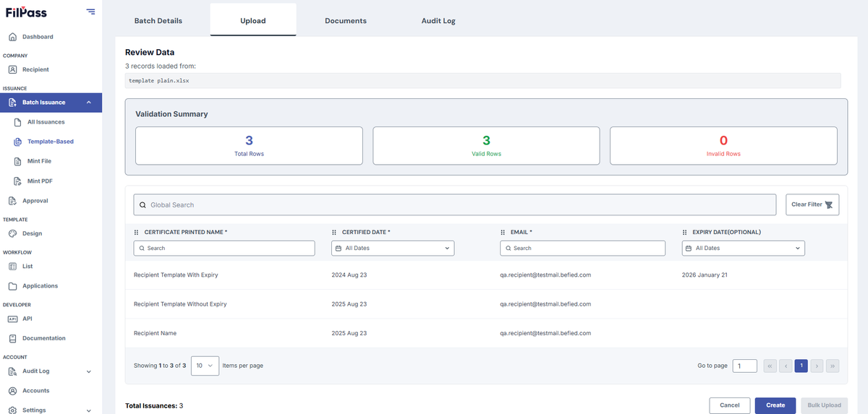
Task: Click the Bulk Upload button
Action: point(824,405)
